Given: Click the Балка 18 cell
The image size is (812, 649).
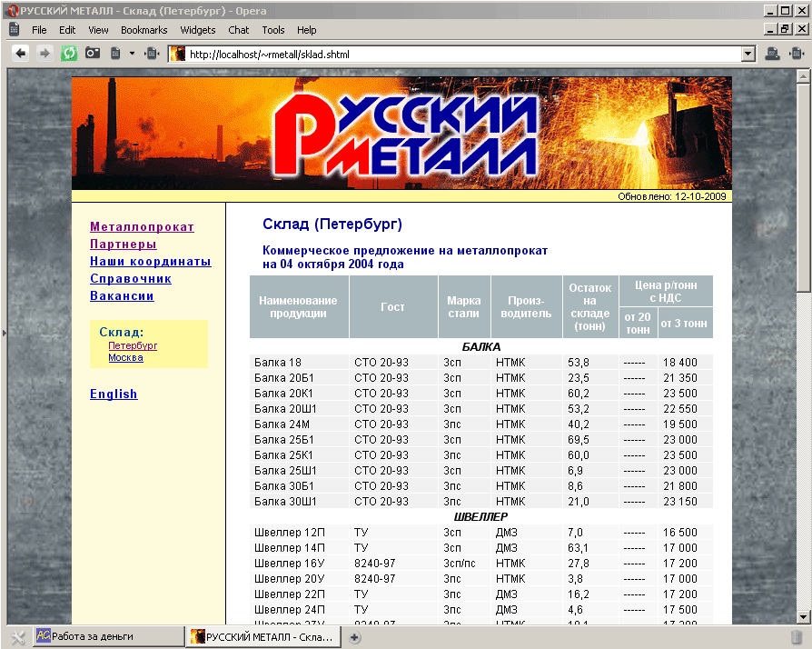Looking at the screenshot, I should [x=299, y=363].
